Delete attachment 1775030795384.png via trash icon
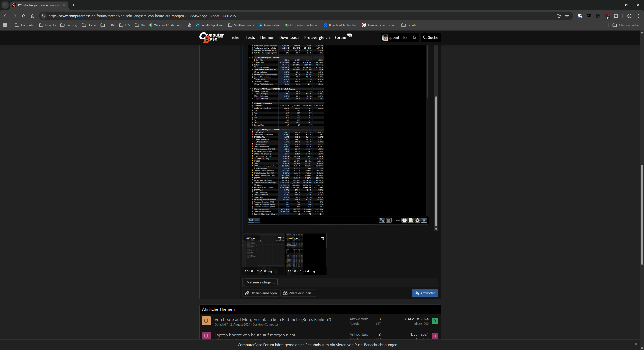644x350 pixels. [322, 239]
